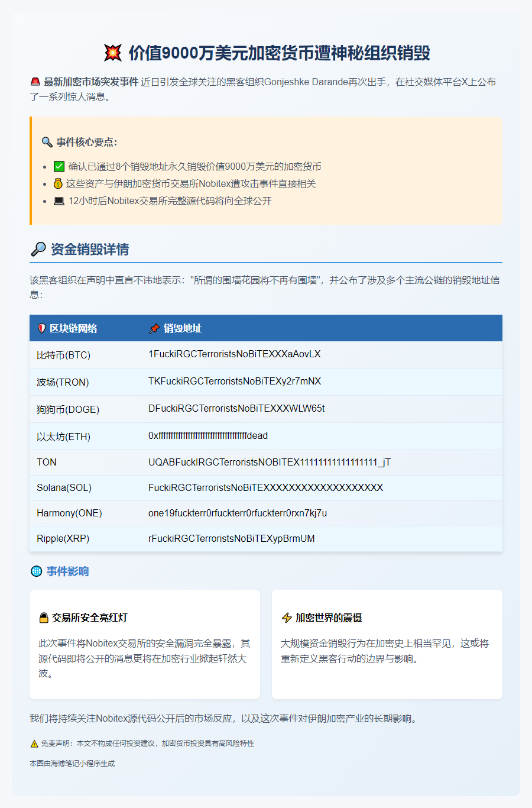Screen dimensions: 532x808
Task: Click the money bag icon in key points
Action: [x=58, y=184]
